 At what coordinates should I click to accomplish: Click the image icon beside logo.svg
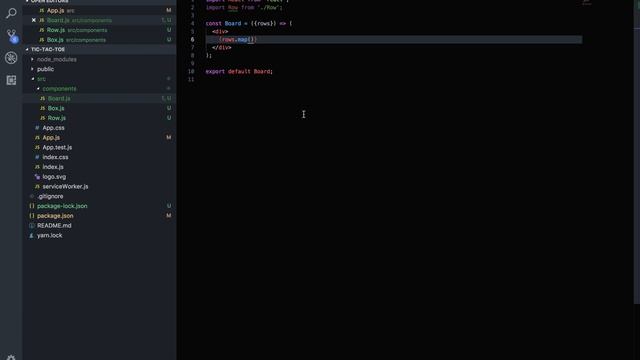tap(37, 177)
